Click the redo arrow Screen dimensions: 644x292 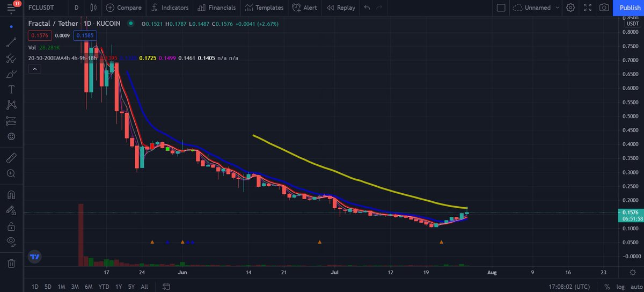(x=380, y=8)
